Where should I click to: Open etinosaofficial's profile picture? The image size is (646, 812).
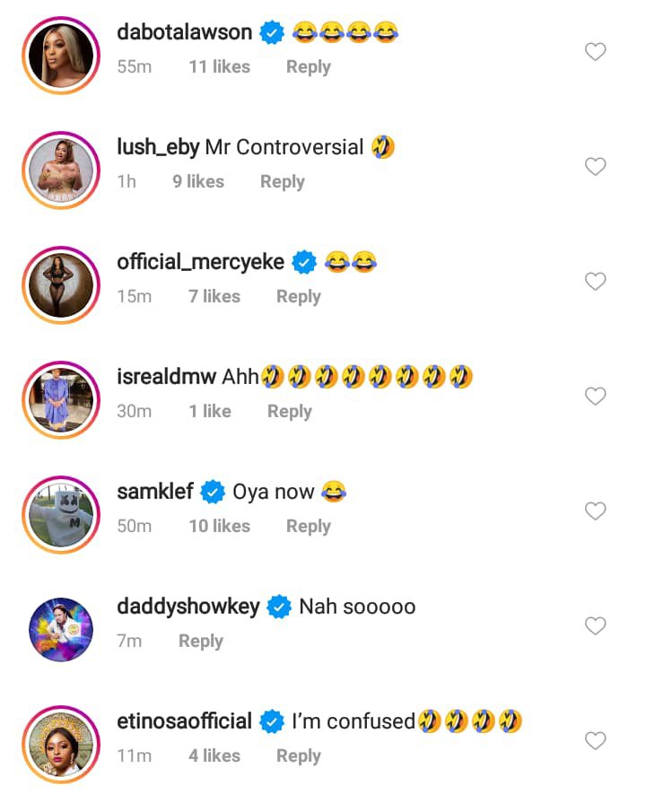[x=61, y=742]
